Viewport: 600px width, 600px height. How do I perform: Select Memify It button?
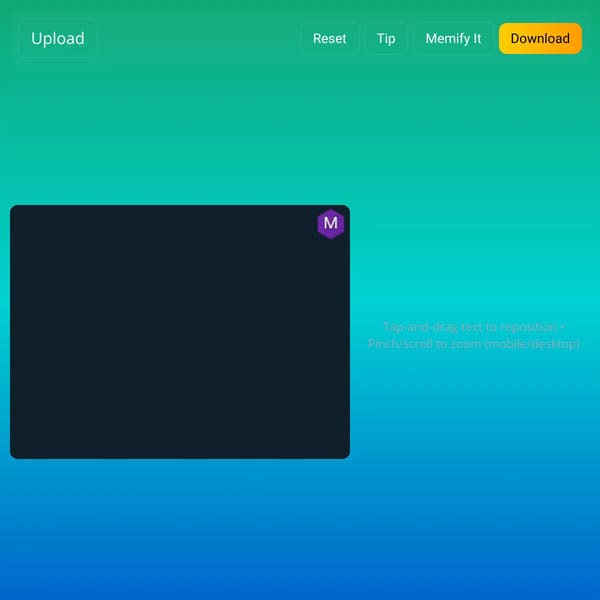point(453,39)
